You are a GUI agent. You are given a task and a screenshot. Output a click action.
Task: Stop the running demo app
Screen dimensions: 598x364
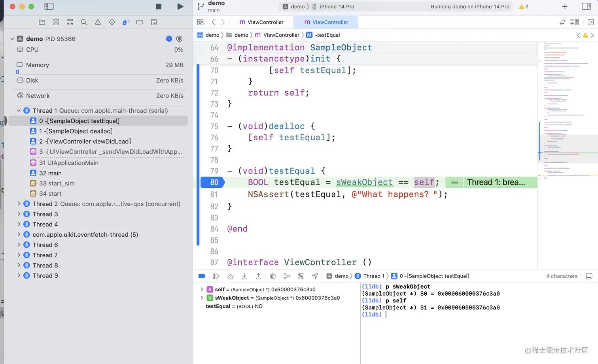159,6
